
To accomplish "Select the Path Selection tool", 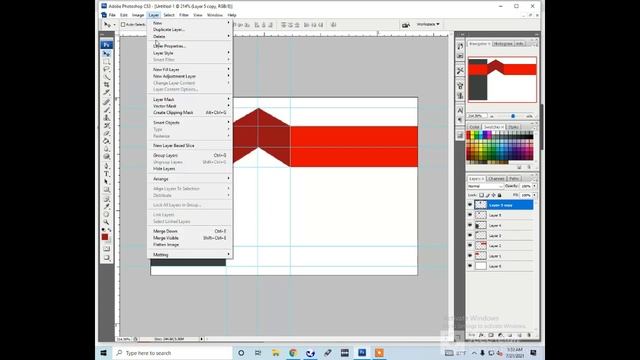I will [x=107, y=182].
